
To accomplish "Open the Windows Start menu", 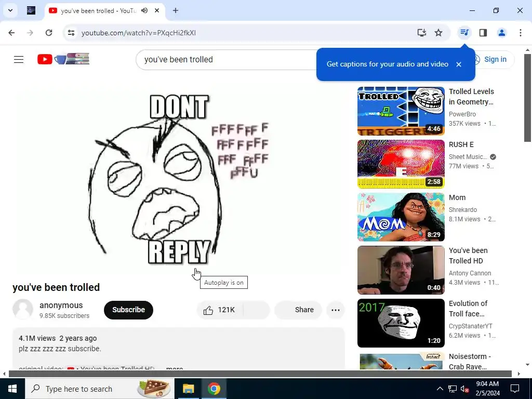I will pos(12,389).
